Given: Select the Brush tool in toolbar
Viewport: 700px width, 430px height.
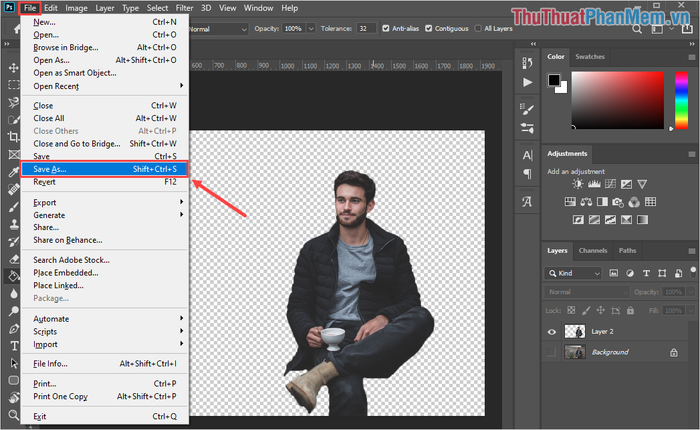Looking at the screenshot, I should pos(13,207).
